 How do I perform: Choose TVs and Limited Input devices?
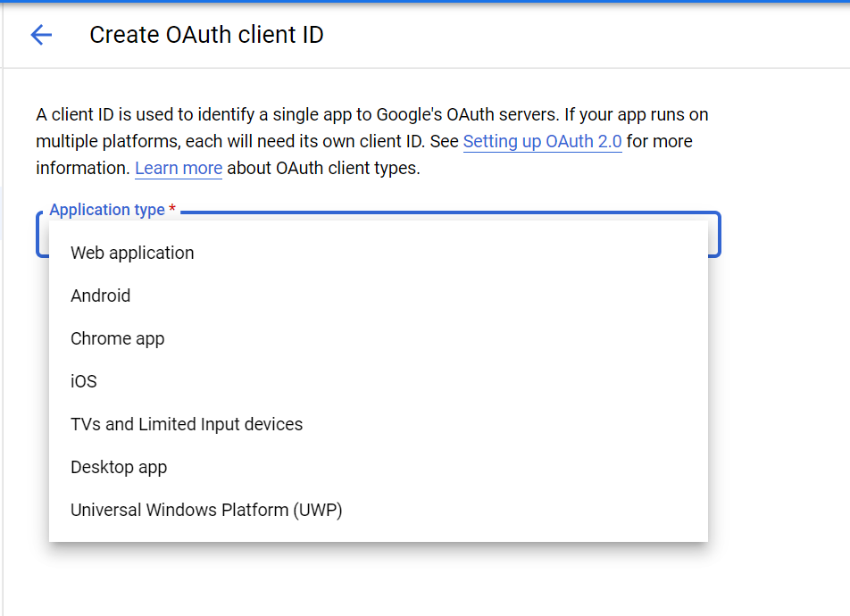coord(379,424)
